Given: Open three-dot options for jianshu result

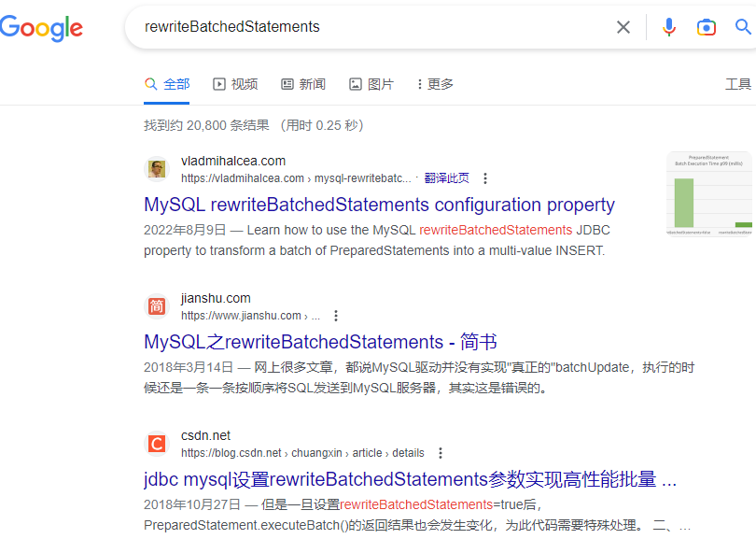Looking at the screenshot, I should (x=335, y=315).
